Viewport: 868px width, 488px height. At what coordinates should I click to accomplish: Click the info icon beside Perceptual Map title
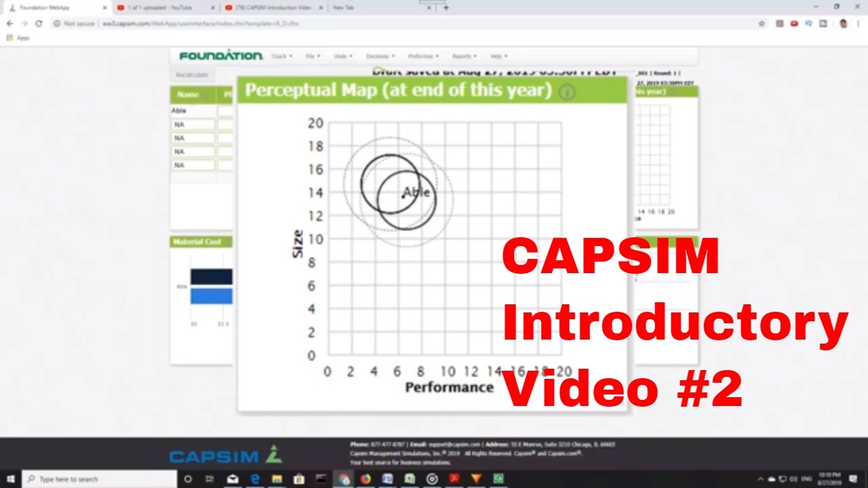567,91
